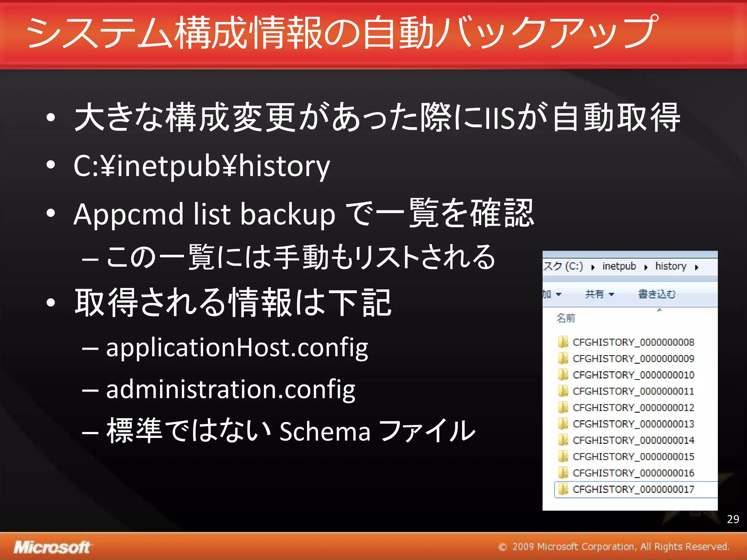Click the CFGHISTORY_0000000016 folder icon

pyautogui.click(x=563, y=473)
